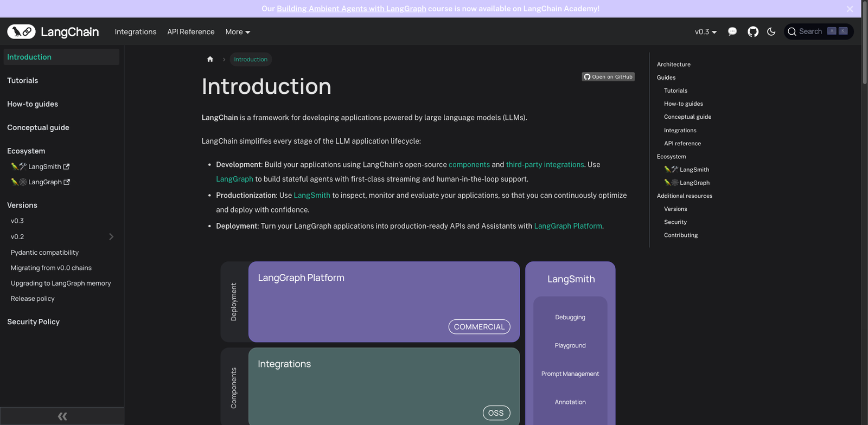Follow the LangSmith link in Productionization bullet
Image resolution: width=868 pixels, height=425 pixels.
[312, 195]
